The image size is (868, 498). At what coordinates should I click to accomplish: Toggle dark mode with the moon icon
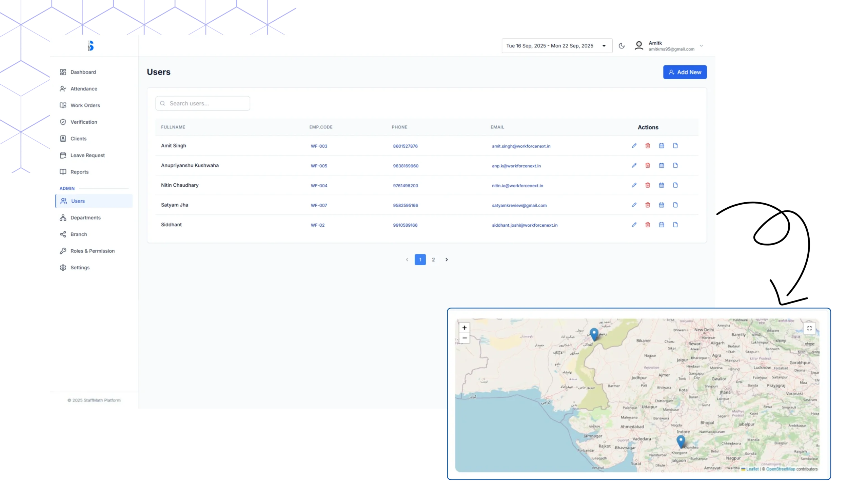(x=622, y=46)
